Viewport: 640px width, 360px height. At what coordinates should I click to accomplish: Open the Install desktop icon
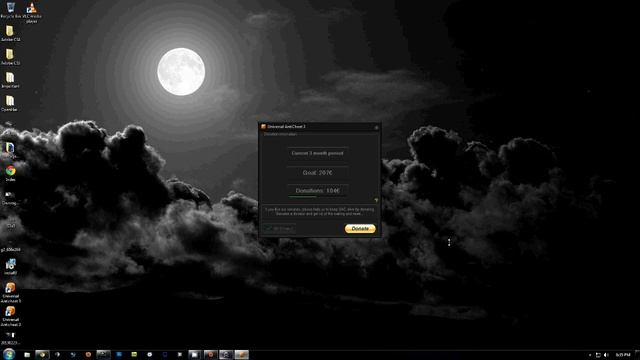(x=11, y=267)
